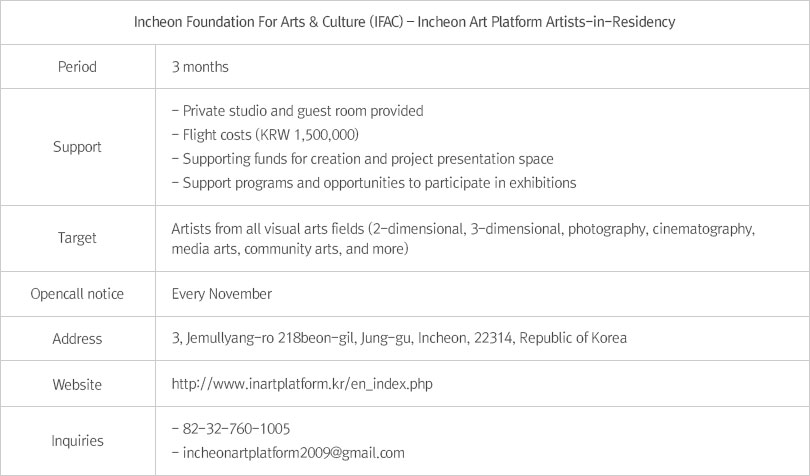Click the support programs and exhibitions line
Image resolution: width=810 pixels, height=476 pixels.
(374, 183)
